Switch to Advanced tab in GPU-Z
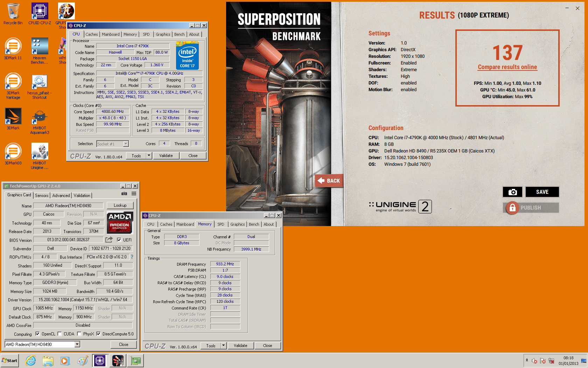The width and height of the screenshot is (588, 368). [61, 196]
